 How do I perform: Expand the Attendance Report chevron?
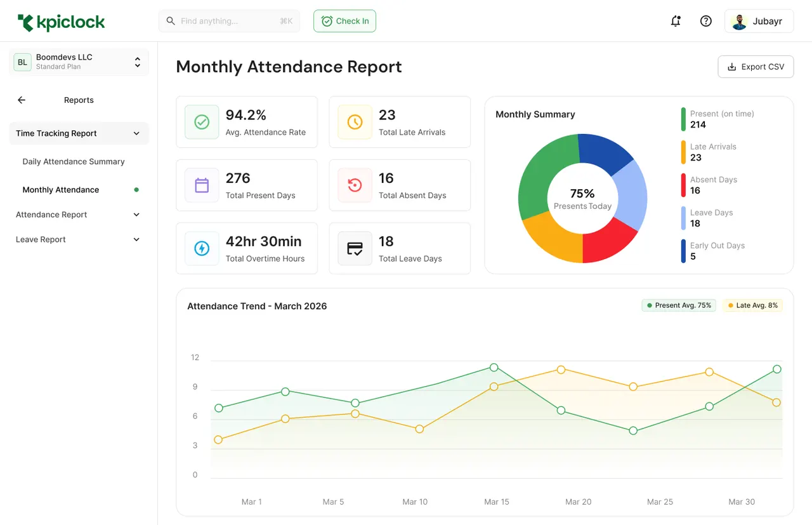tap(136, 215)
